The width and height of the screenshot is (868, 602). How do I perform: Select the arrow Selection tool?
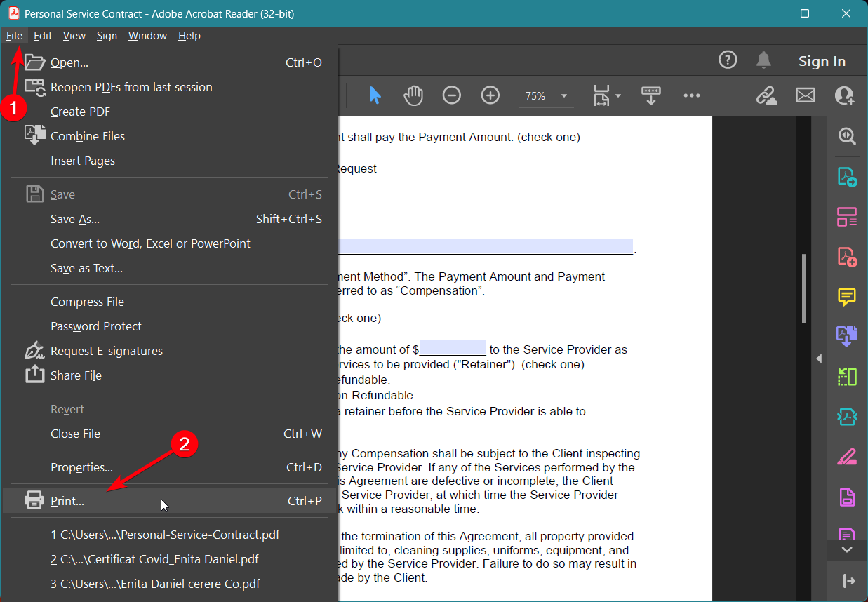click(375, 96)
